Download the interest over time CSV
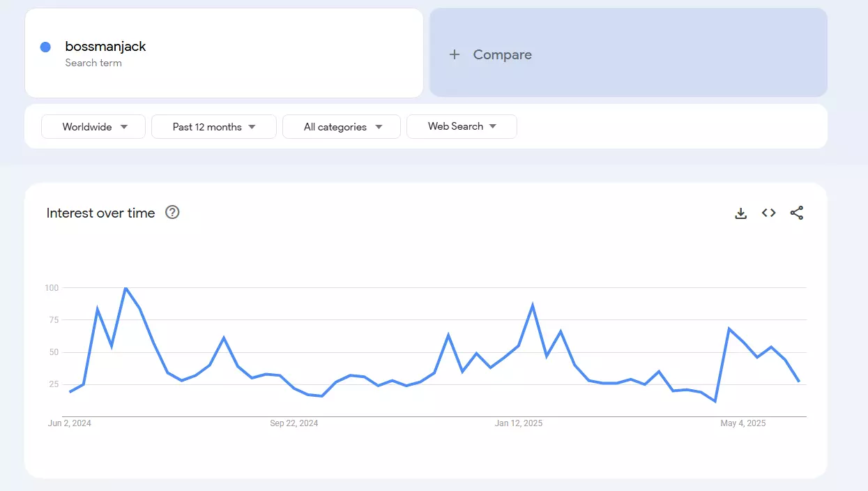 (740, 213)
